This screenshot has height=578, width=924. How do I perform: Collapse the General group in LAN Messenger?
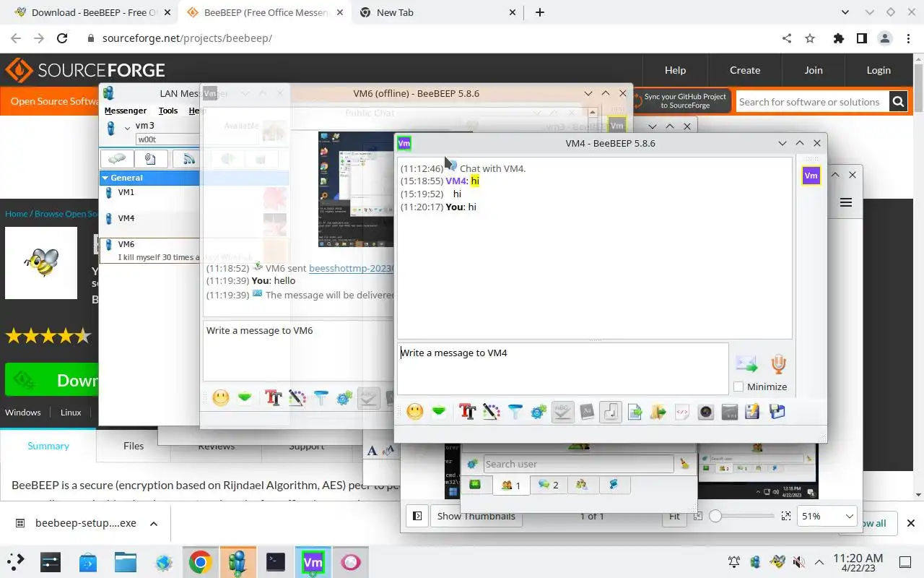click(x=105, y=178)
